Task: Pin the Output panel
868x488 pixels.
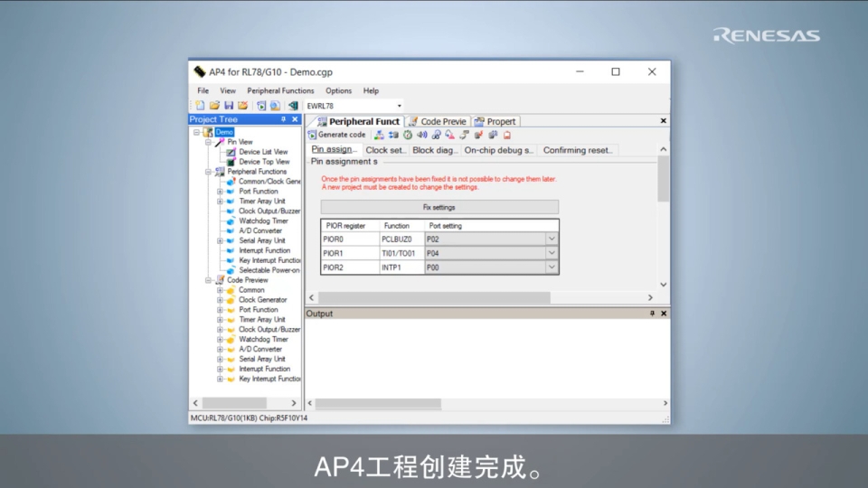Action: pos(652,314)
